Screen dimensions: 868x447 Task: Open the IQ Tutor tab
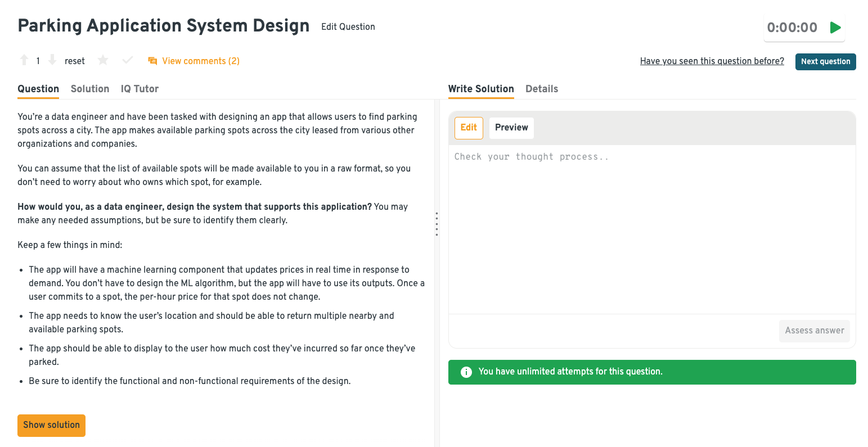[x=140, y=89]
